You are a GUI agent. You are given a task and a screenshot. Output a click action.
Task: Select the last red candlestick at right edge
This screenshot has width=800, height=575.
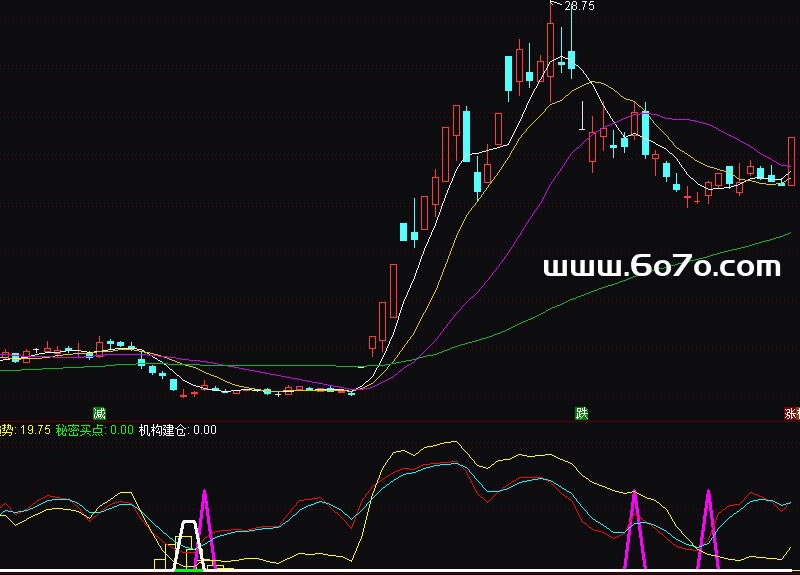click(x=791, y=160)
